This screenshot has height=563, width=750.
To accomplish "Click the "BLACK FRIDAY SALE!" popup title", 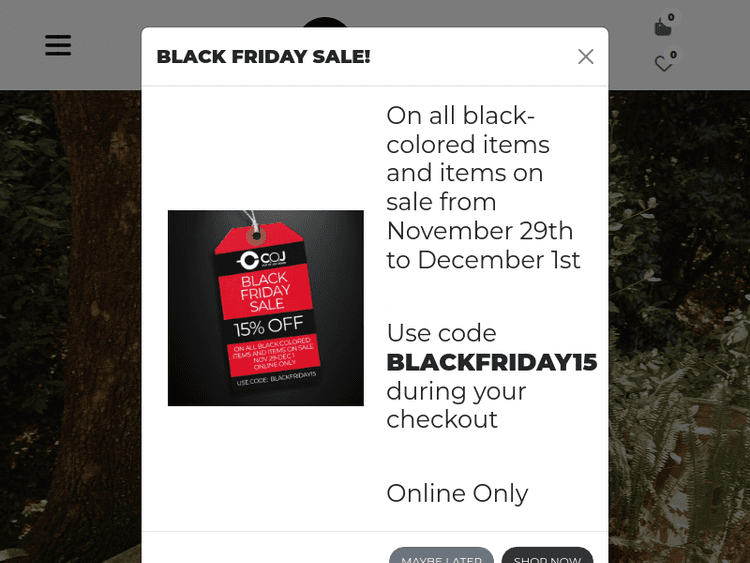I will coord(263,57).
